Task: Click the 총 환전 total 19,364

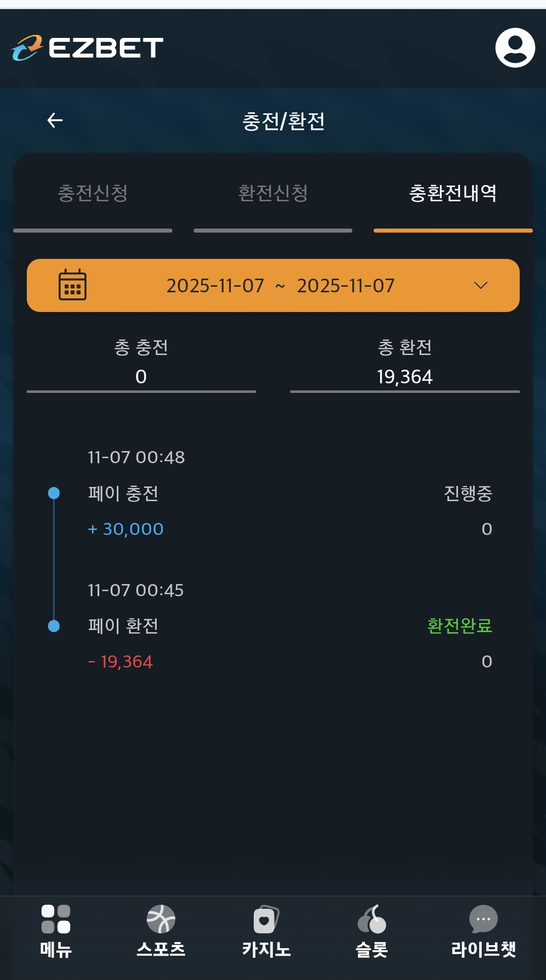Action: coord(404,377)
